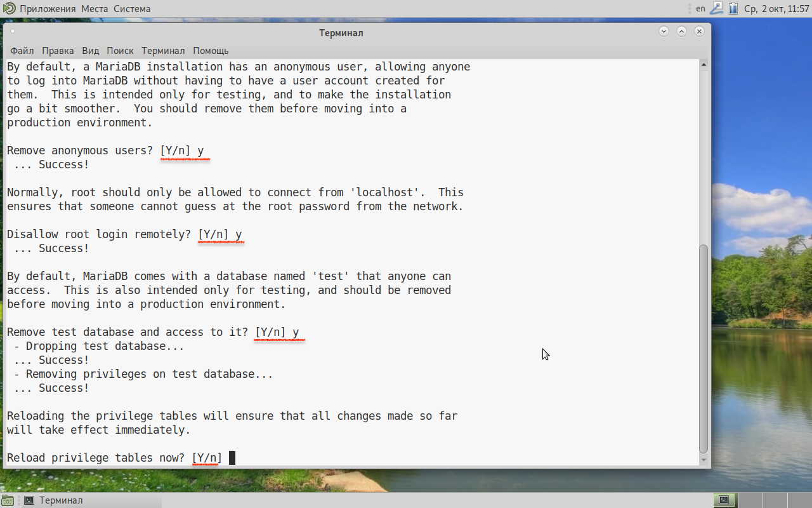Click the terminal scrollbar down arrow
The width and height of the screenshot is (812, 508).
click(704, 460)
